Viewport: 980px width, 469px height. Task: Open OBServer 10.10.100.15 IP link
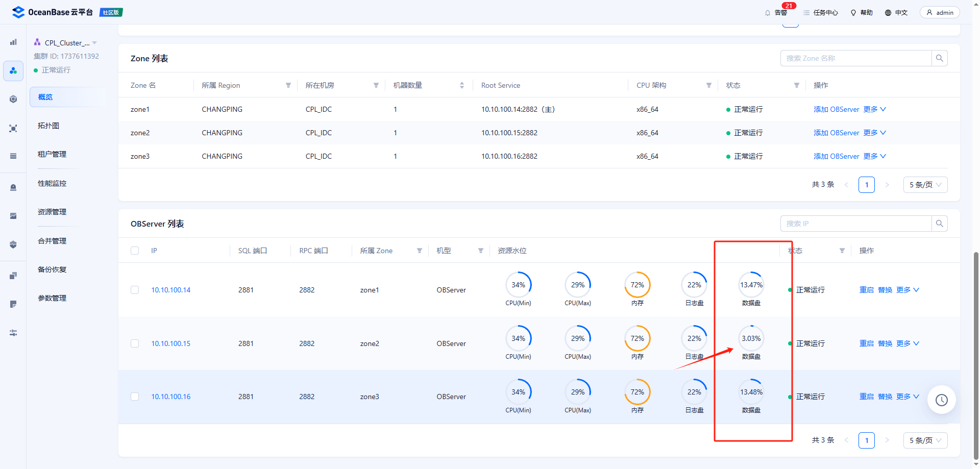pyautogui.click(x=171, y=343)
